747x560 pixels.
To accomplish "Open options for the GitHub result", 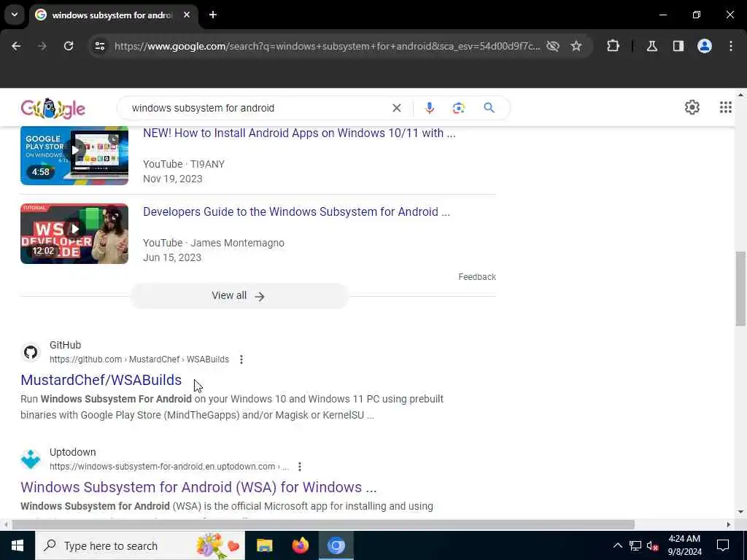I will point(241,359).
